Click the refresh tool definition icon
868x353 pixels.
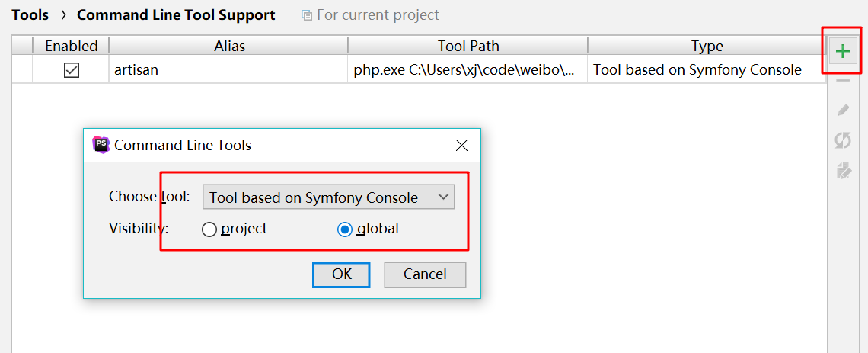point(843,141)
